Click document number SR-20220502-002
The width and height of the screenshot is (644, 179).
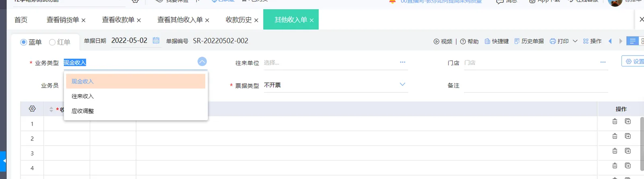tap(221, 41)
